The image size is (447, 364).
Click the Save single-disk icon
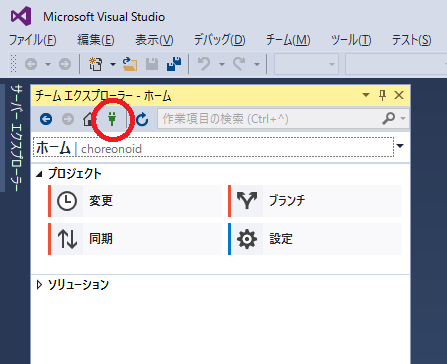click(x=152, y=64)
